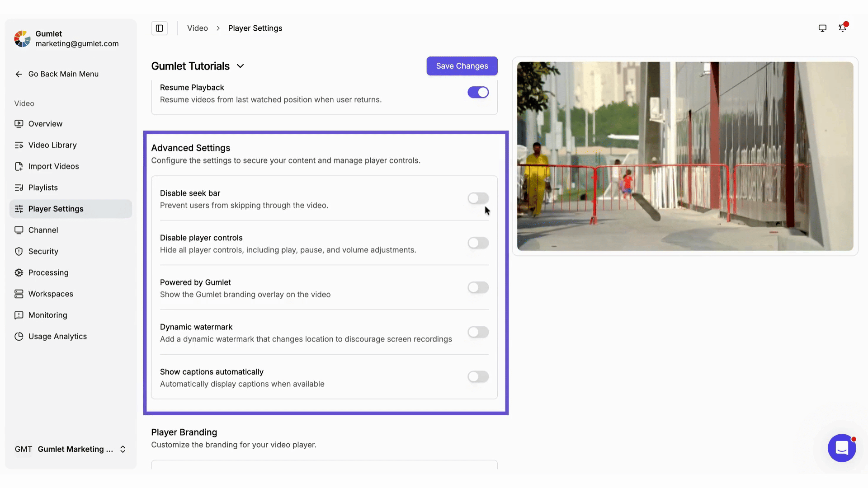The width and height of the screenshot is (868, 488).
Task: Open Import Videos page
Action: click(71, 166)
